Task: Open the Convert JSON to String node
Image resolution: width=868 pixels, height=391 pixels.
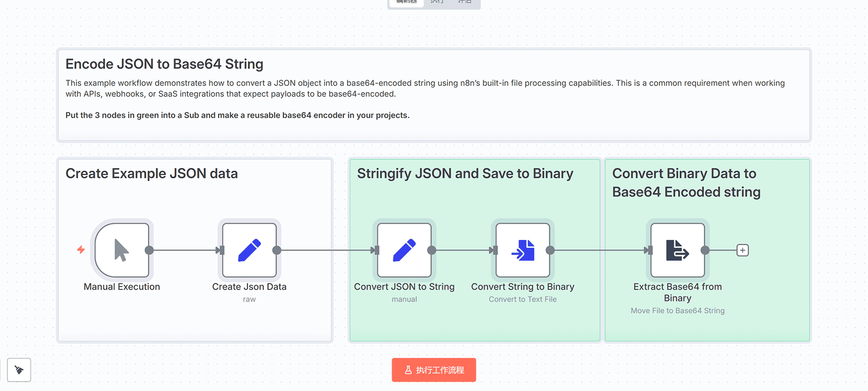Action: tap(404, 250)
